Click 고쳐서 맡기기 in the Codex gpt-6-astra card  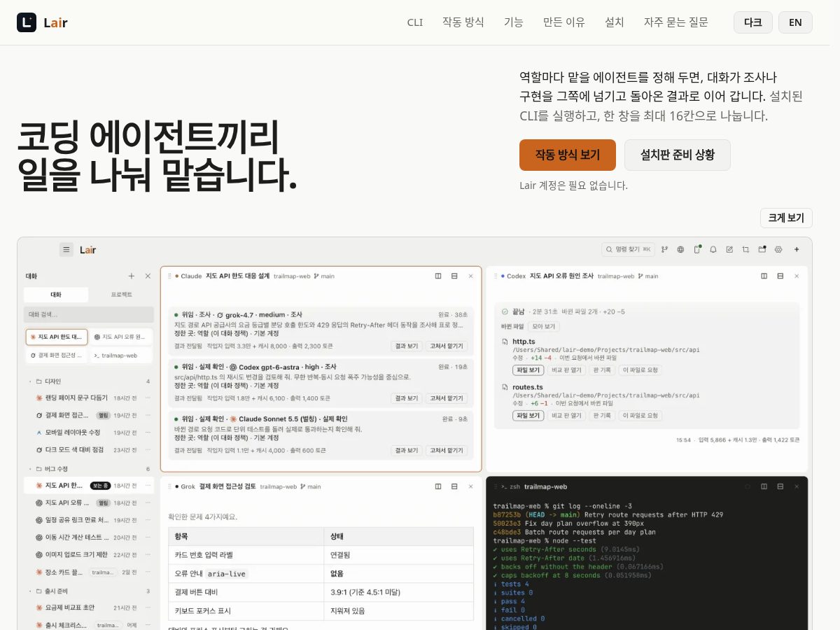coord(447,398)
